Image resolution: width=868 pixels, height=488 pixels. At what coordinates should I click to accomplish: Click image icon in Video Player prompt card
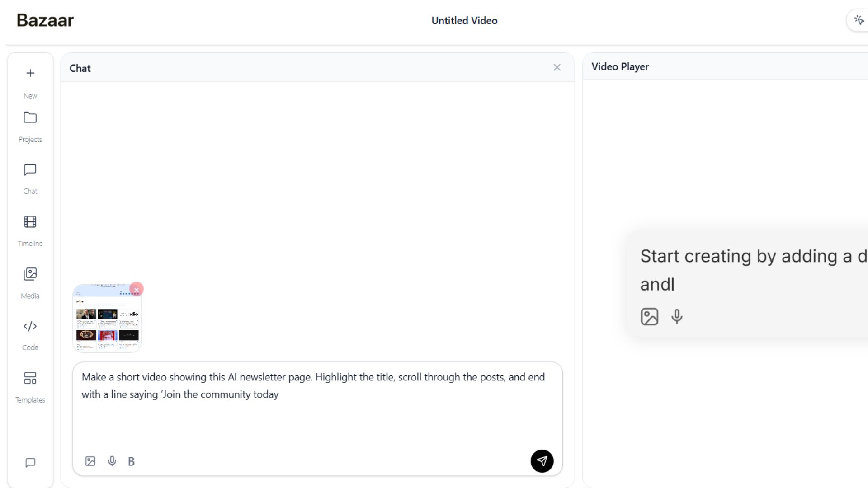650,317
